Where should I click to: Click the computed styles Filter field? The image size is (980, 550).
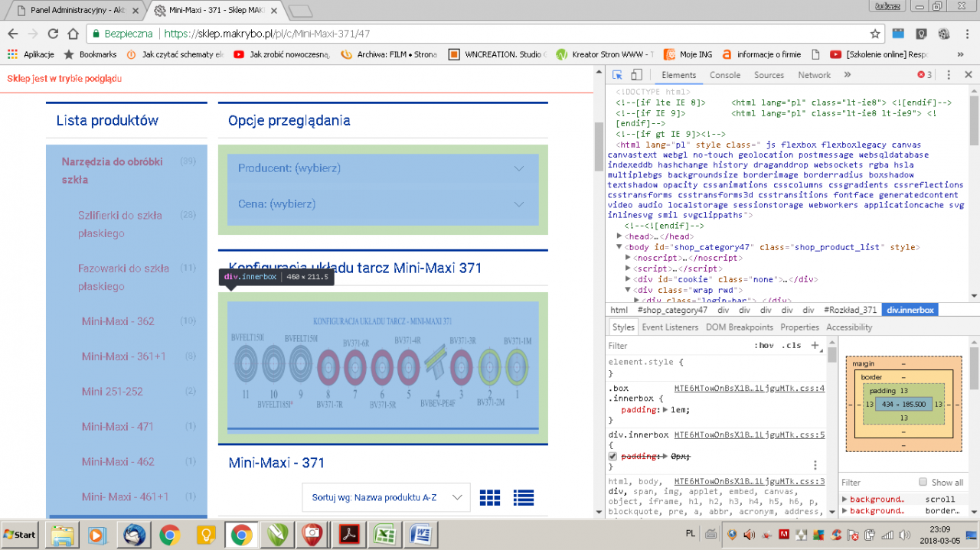877,483
